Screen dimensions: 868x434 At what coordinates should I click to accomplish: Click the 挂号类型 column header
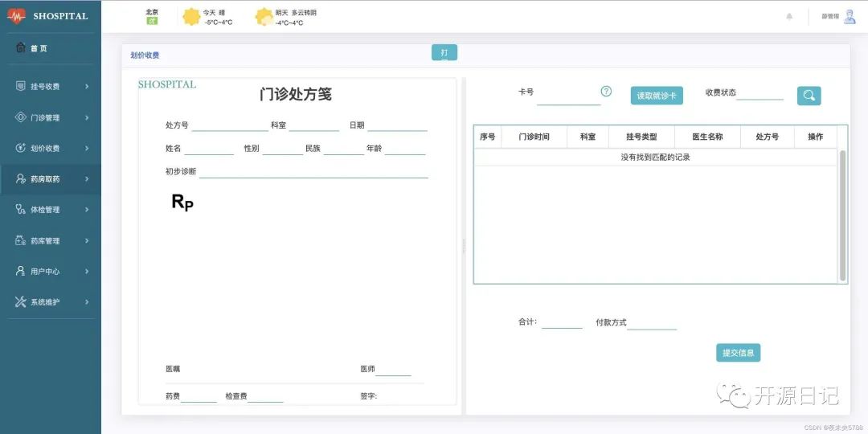click(641, 137)
